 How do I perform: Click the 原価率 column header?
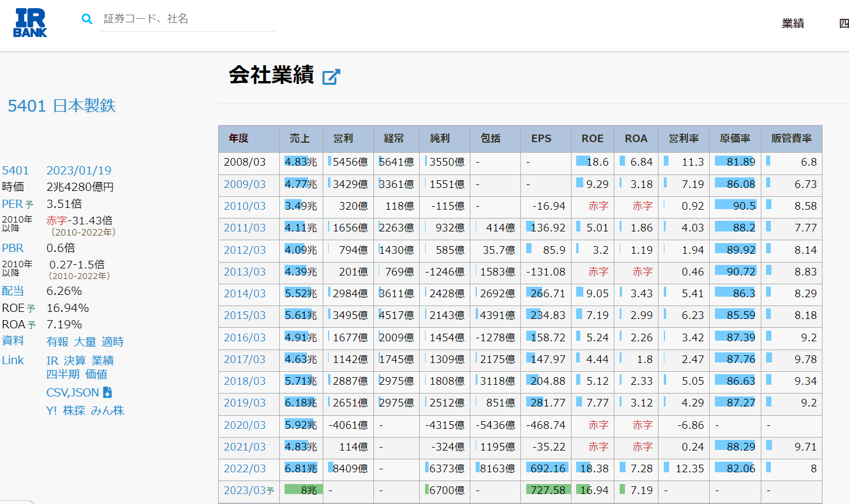coord(735,139)
